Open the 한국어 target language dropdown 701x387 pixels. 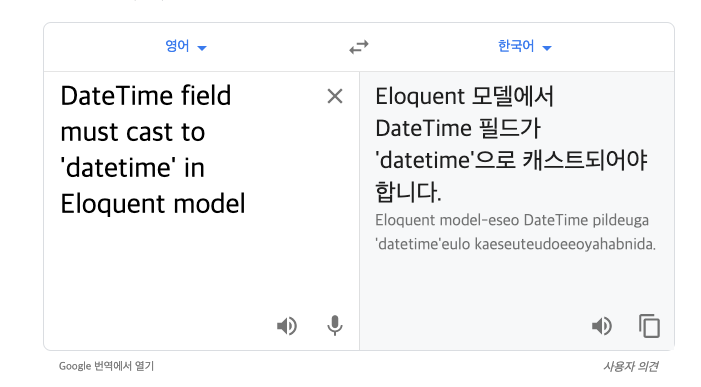coord(525,46)
